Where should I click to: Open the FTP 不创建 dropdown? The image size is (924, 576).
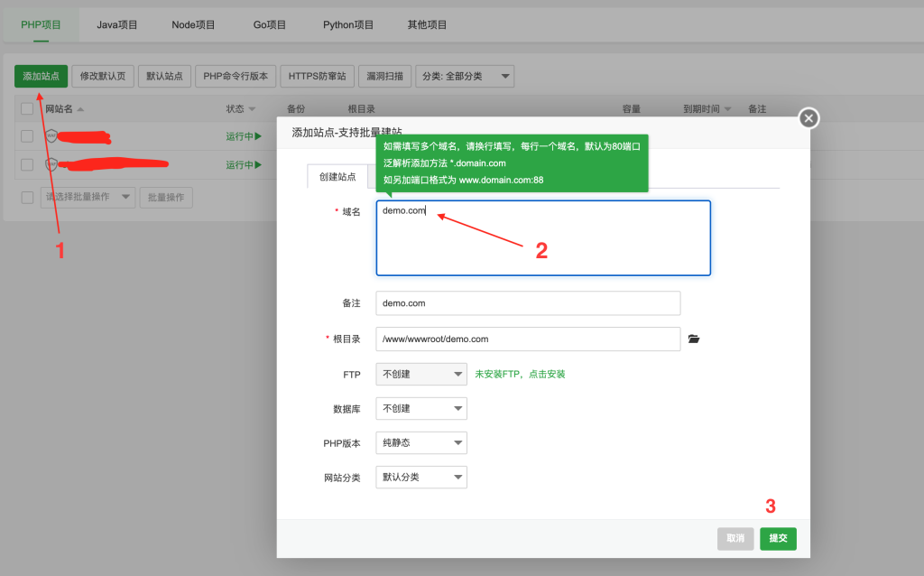[421, 374]
